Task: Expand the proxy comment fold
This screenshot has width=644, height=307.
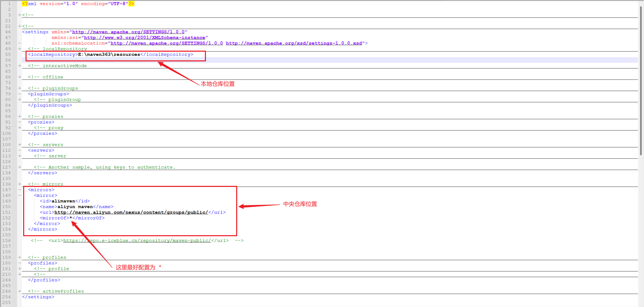Action: click(19, 128)
